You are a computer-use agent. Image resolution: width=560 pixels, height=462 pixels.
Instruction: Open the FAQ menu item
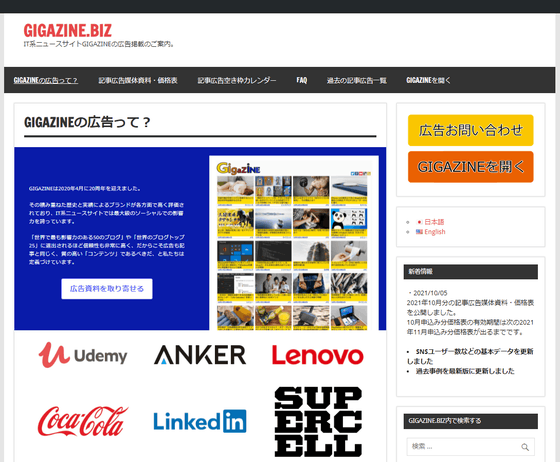[302, 80]
